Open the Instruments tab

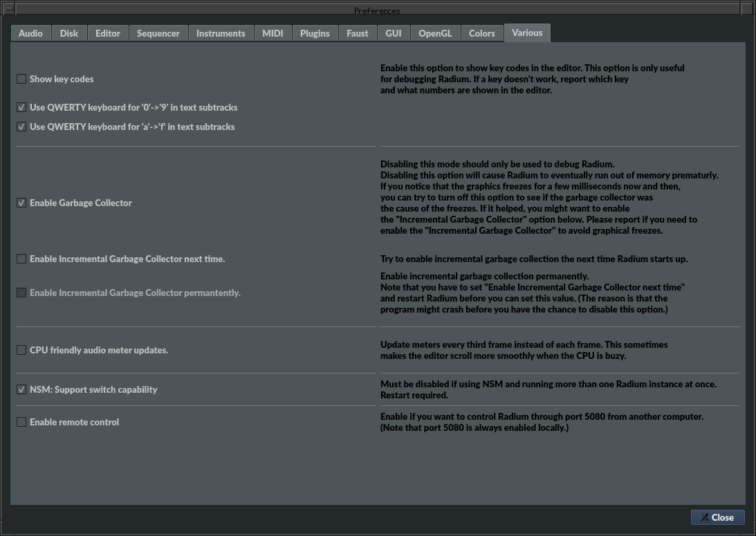[x=221, y=33]
